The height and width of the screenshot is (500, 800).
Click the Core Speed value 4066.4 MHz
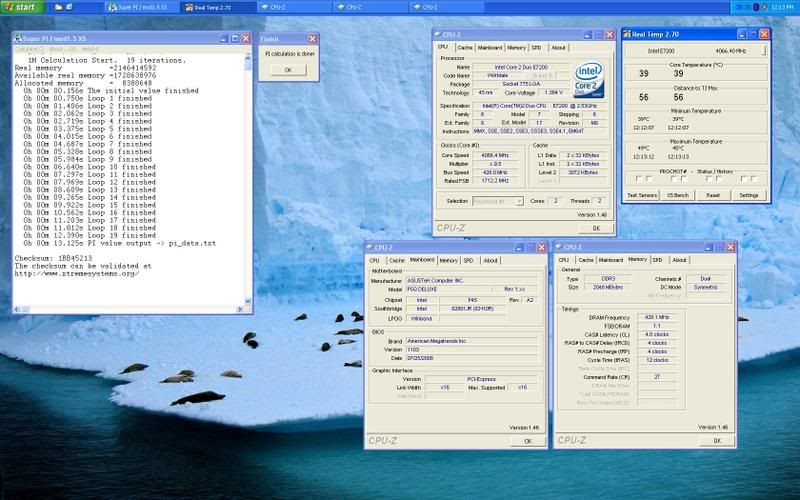[495, 155]
